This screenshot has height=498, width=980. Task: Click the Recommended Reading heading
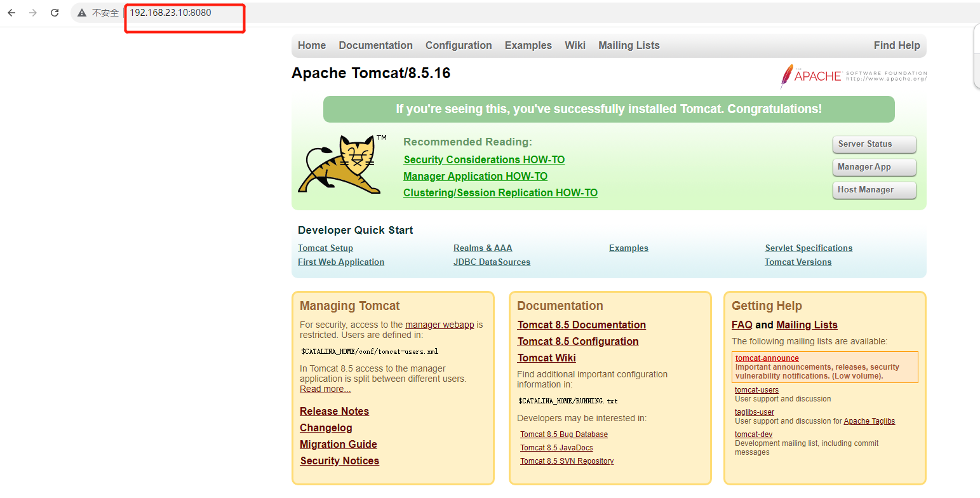coord(467,142)
